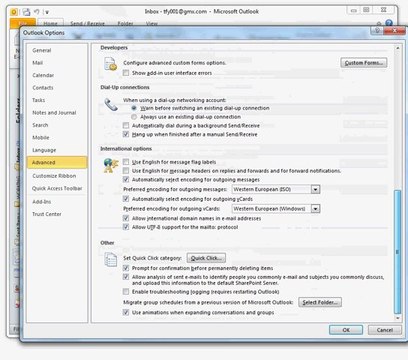Select the Advanced category
The width and height of the screenshot is (408, 360).
57,162
